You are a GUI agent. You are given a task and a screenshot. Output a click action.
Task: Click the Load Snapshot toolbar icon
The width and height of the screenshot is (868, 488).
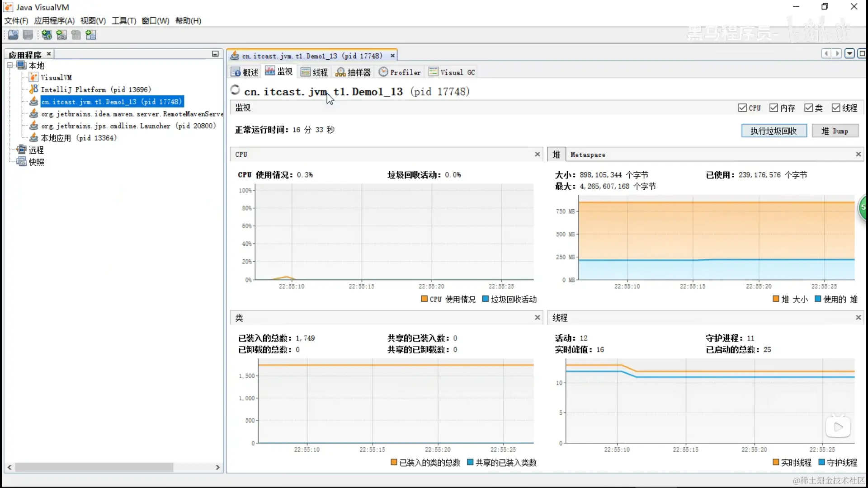[13, 35]
